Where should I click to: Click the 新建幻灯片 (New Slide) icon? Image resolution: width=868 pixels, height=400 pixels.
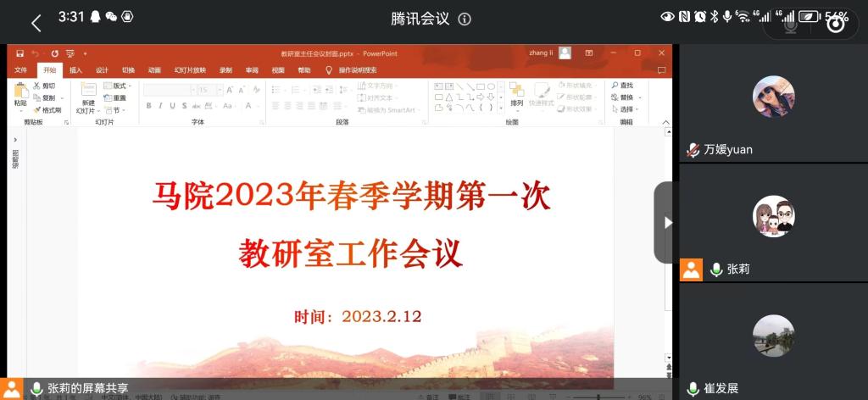[x=88, y=92]
